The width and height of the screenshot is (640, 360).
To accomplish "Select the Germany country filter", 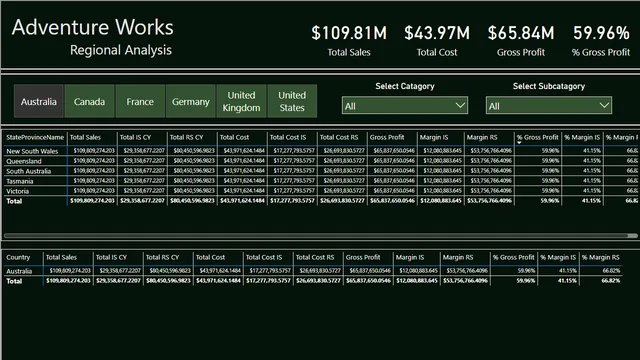I will [191, 101].
